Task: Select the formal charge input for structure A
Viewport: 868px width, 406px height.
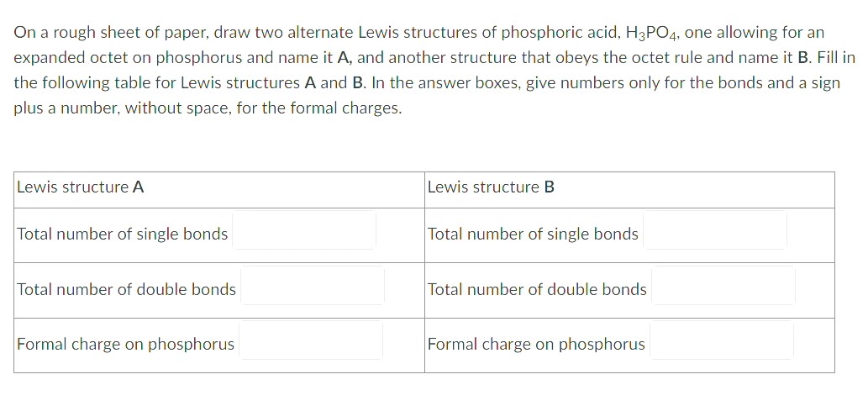Action: [x=311, y=340]
